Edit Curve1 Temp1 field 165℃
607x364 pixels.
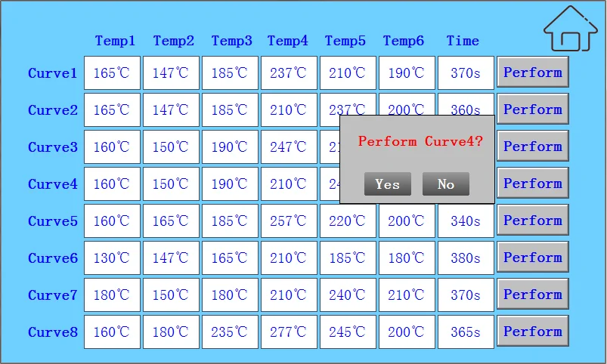(113, 72)
